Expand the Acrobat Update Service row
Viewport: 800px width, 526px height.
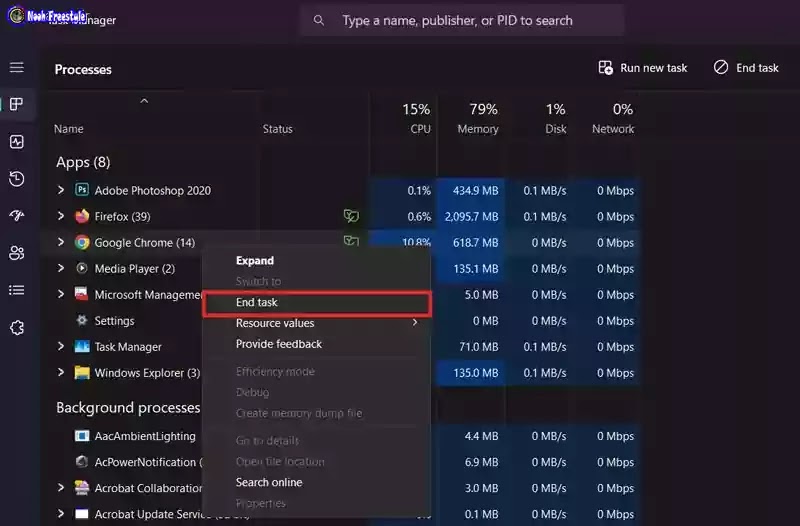(x=61, y=513)
